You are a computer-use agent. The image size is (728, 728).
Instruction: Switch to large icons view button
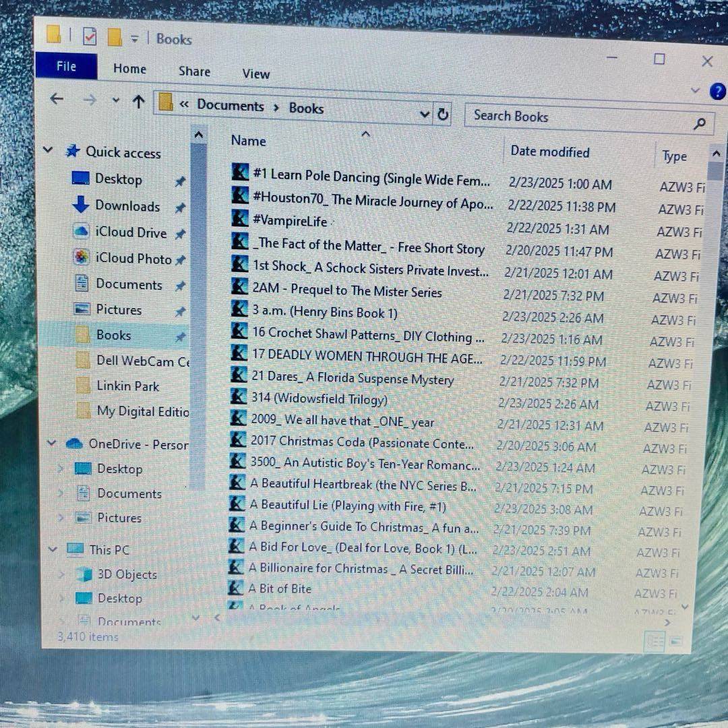(x=676, y=640)
